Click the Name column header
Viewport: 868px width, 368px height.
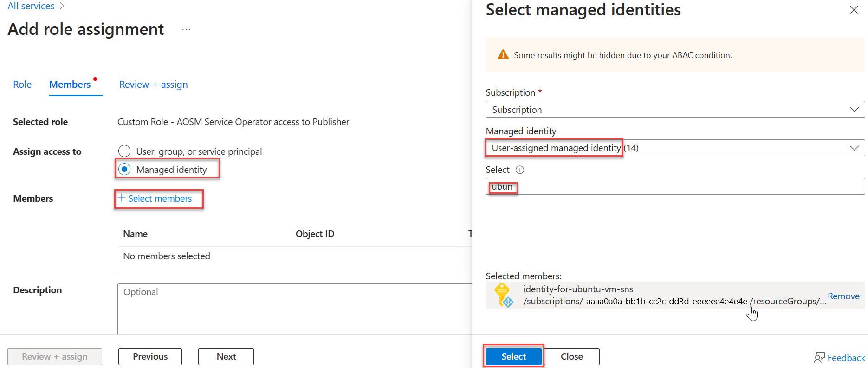[x=135, y=234]
